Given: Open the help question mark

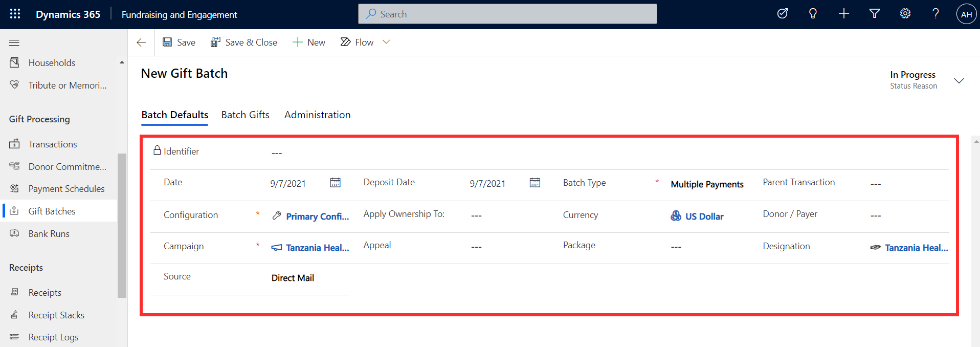Looking at the screenshot, I should (x=936, y=14).
